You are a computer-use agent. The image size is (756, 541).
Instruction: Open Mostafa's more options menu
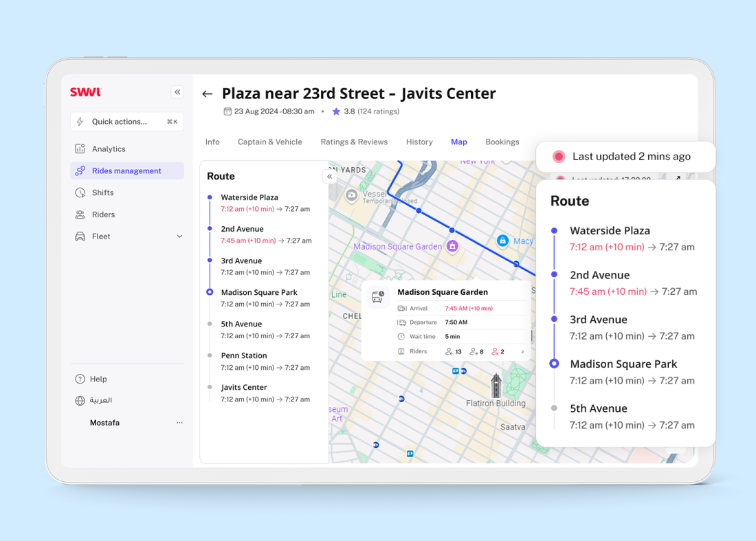[179, 422]
